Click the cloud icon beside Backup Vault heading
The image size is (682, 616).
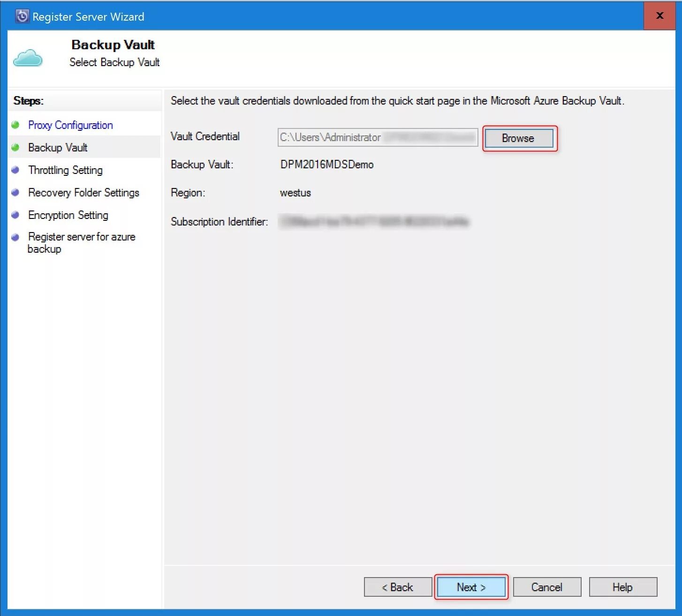(28, 58)
